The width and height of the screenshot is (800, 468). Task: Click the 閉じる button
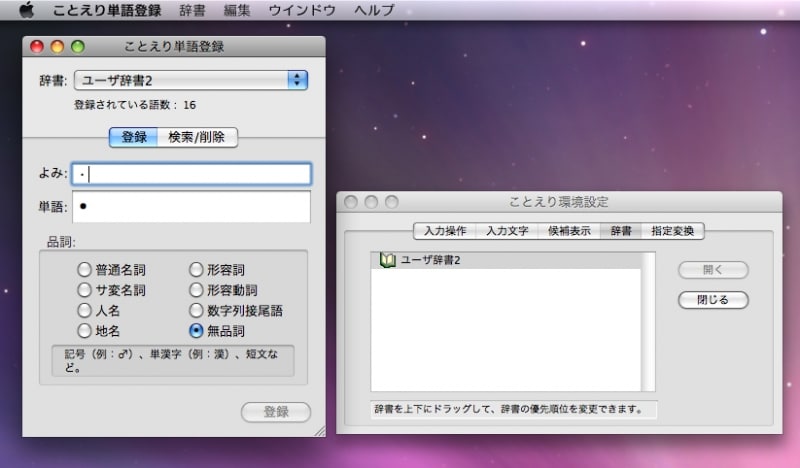tap(713, 300)
